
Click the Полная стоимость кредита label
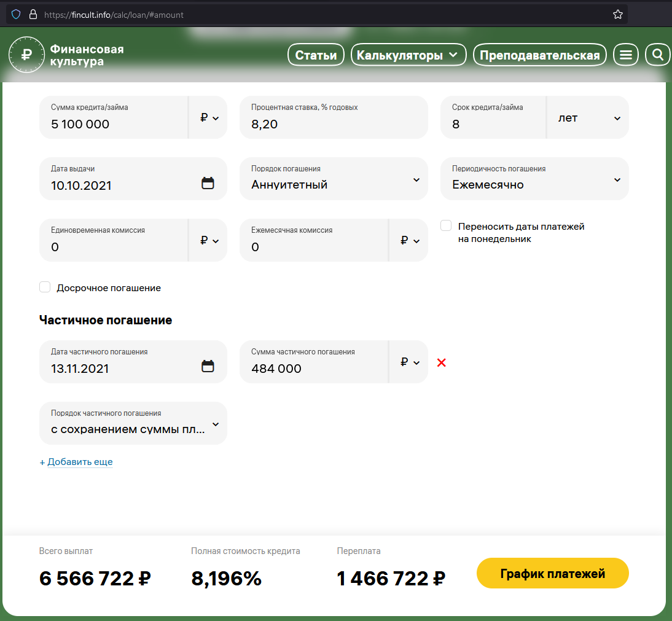246,551
